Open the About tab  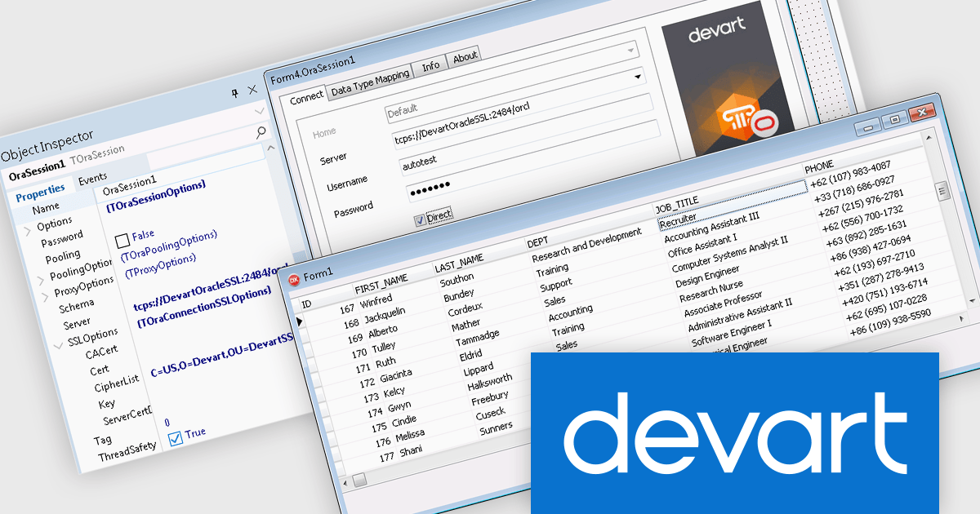click(x=465, y=56)
